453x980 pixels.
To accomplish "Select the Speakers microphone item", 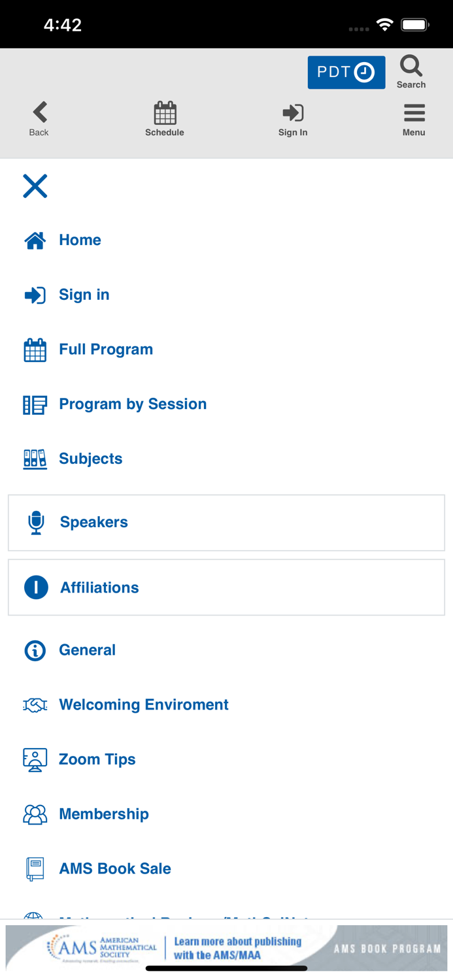I will (37, 523).
